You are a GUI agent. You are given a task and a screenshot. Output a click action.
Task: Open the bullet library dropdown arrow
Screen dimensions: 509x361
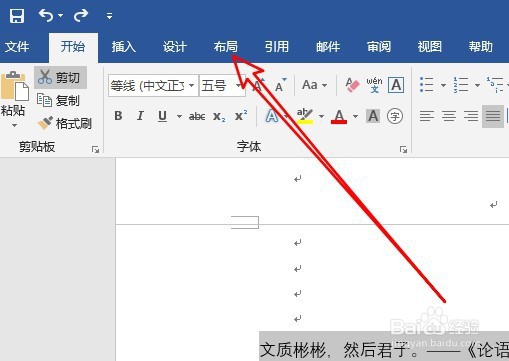point(443,85)
